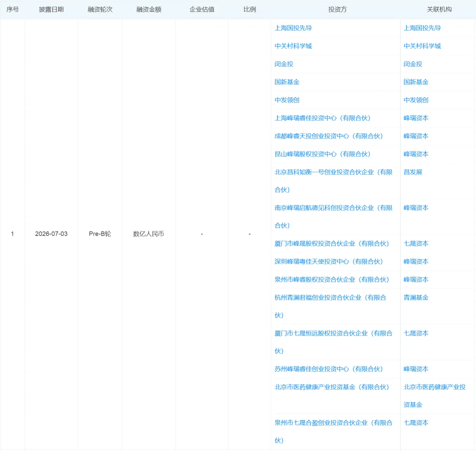Open 七晟资本 beside 泉州市七晟合盈创业投资
Image resolution: width=476 pixels, height=451 pixels.
(416, 422)
